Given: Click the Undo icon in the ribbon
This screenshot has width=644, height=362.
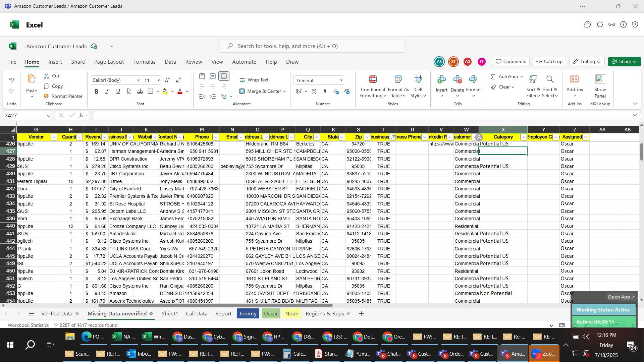Looking at the screenshot, I should [11, 80].
